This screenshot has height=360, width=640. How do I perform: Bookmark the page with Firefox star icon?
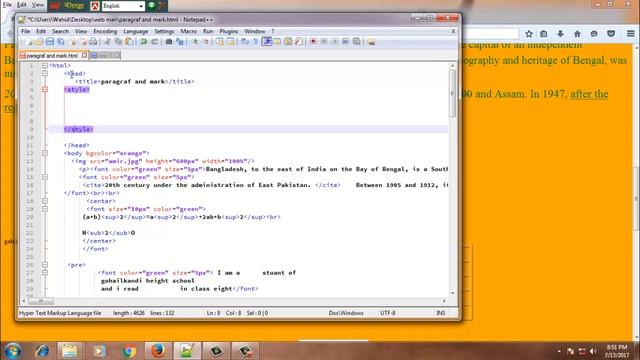pos(529,34)
